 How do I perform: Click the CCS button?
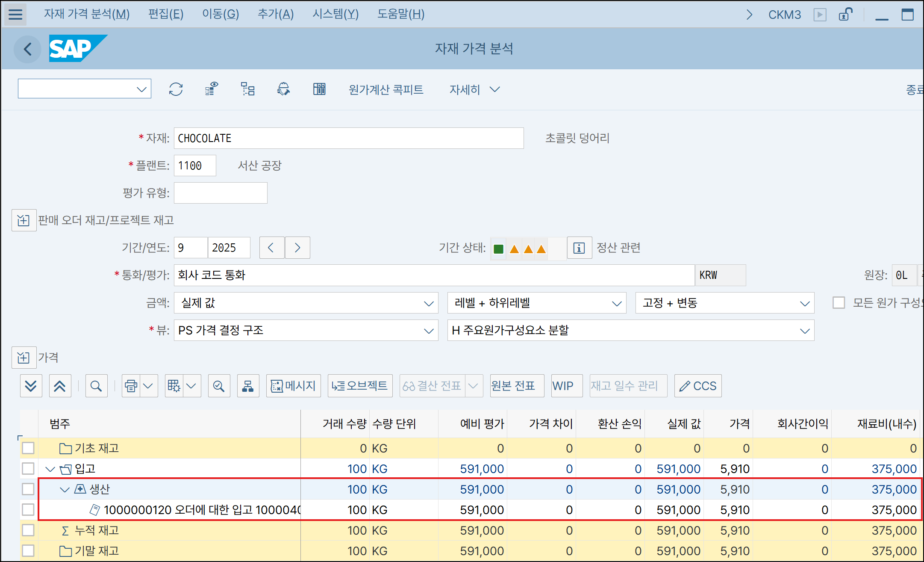pyautogui.click(x=698, y=386)
